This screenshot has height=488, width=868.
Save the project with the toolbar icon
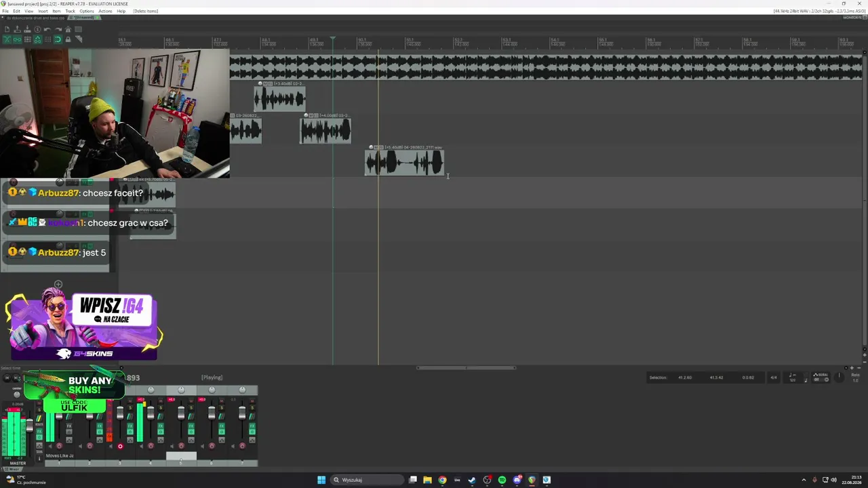(x=27, y=29)
